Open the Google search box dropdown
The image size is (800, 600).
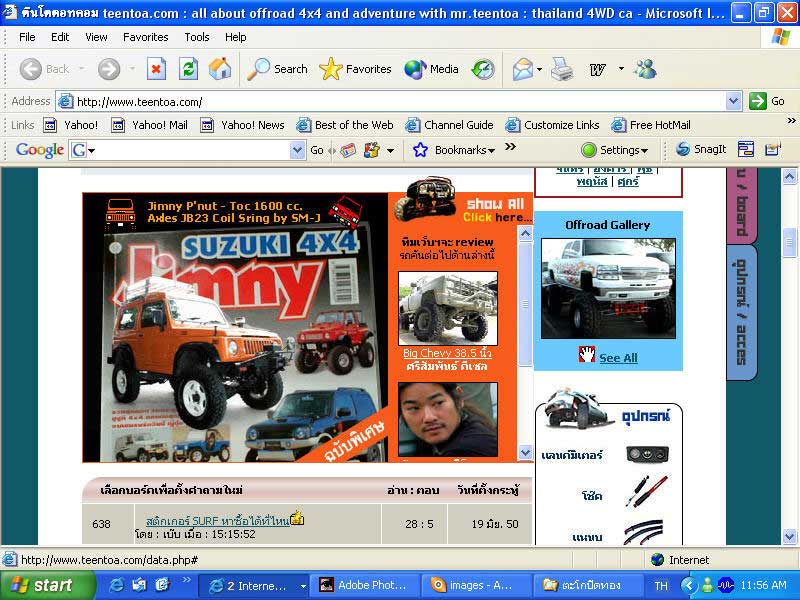coord(297,150)
